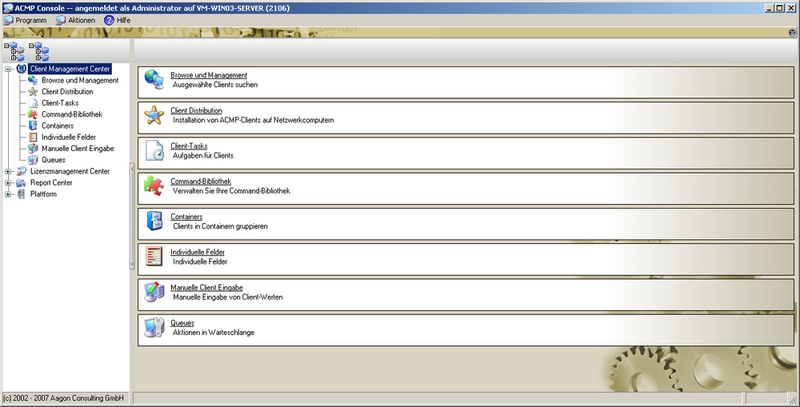The image size is (800, 407).
Task: Select Individuelle Felder tree entry
Action: click(69, 137)
